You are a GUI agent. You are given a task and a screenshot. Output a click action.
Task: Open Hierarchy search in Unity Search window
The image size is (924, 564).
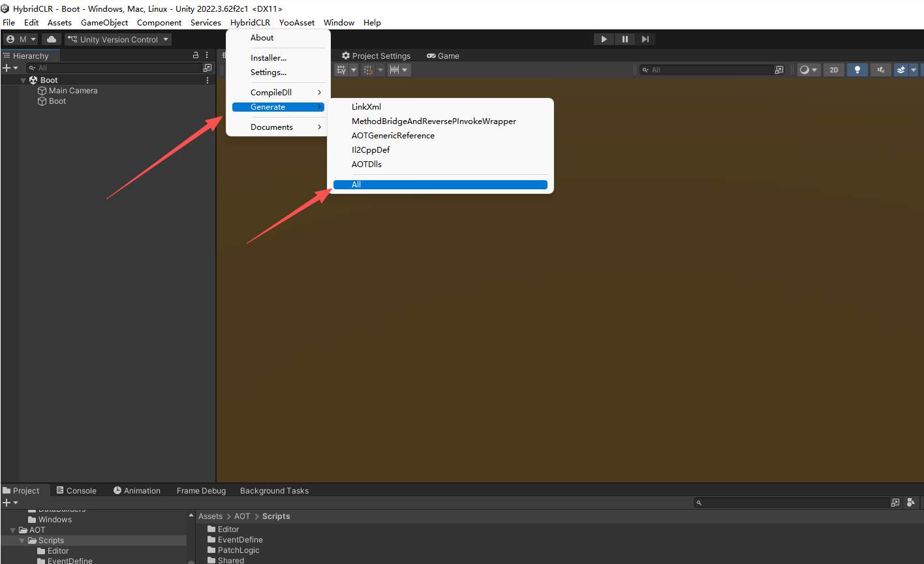click(x=208, y=68)
